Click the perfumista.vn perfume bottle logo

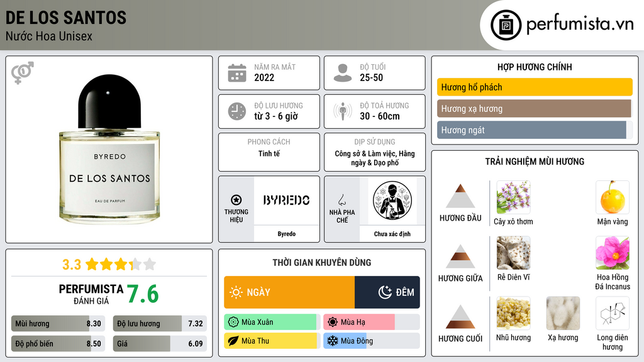506,25
